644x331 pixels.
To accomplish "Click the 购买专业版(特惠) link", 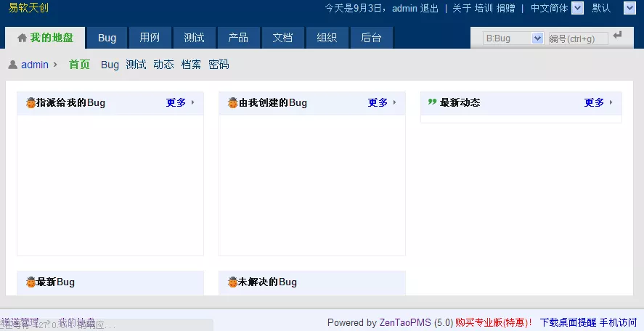I will (493, 322).
